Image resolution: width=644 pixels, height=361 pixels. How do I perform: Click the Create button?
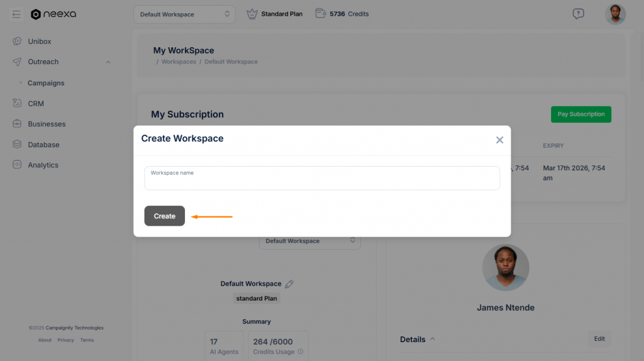tap(164, 216)
